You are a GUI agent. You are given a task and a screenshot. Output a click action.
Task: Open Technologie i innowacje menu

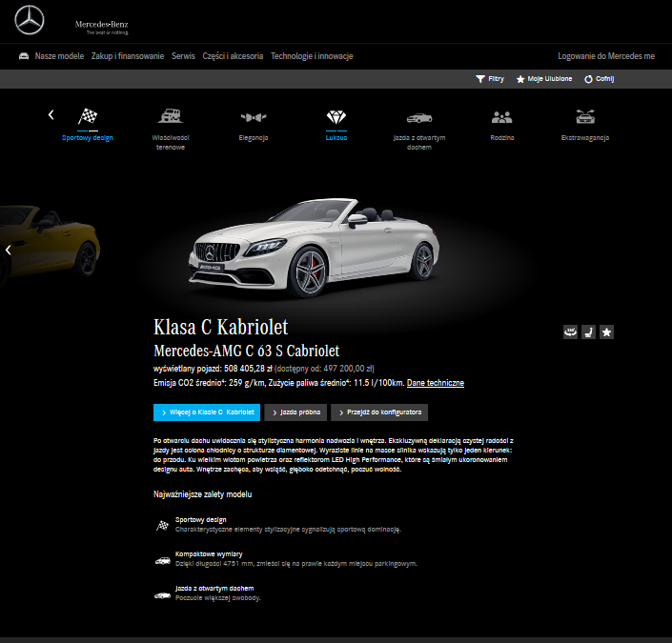[312, 56]
